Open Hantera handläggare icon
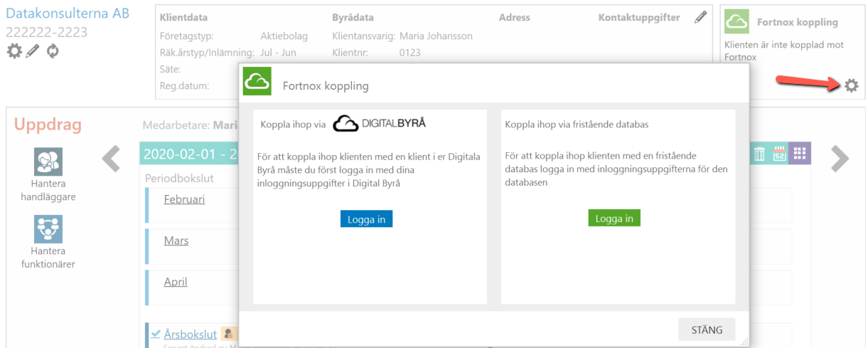 pos(48,162)
